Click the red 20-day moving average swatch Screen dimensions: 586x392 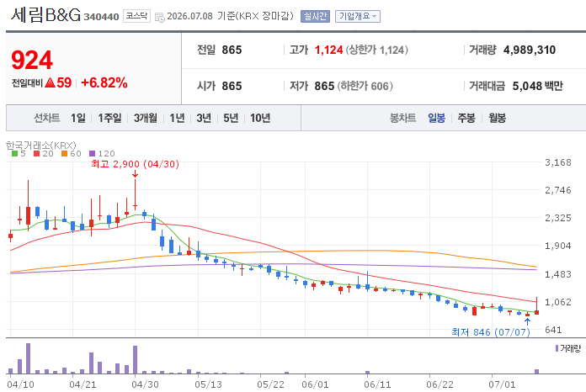coord(37,153)
